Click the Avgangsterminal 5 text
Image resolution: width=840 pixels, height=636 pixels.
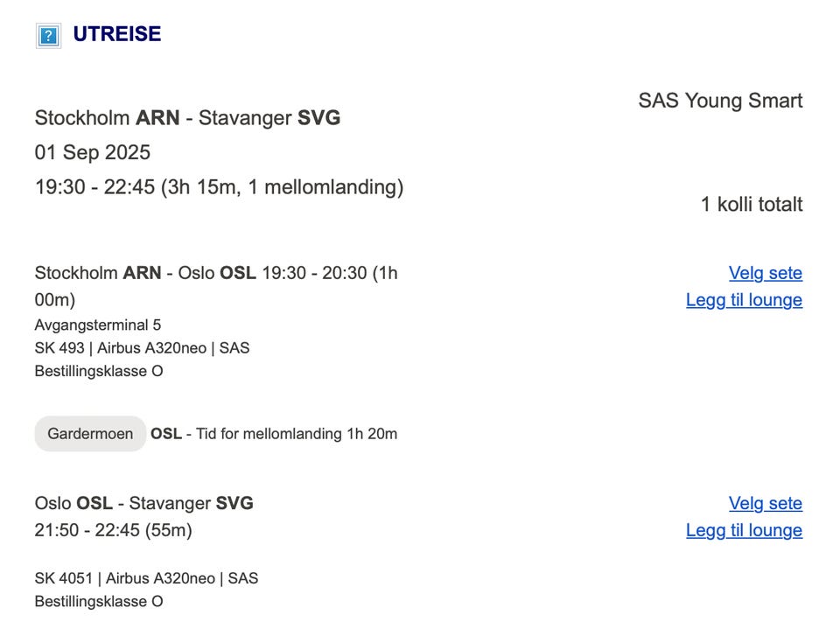[x=98, y=325]
